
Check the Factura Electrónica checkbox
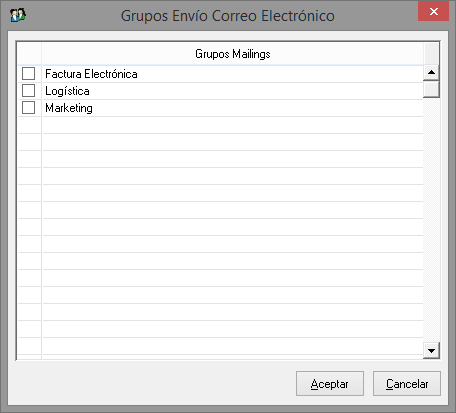tap(28, 74)
